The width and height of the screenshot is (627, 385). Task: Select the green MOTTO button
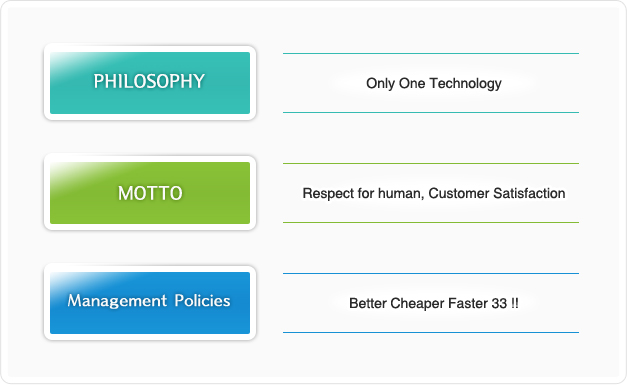[150, 193]
